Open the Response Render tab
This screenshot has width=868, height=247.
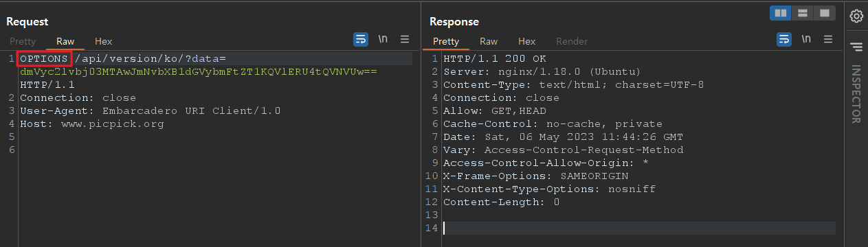pos(572,41)
